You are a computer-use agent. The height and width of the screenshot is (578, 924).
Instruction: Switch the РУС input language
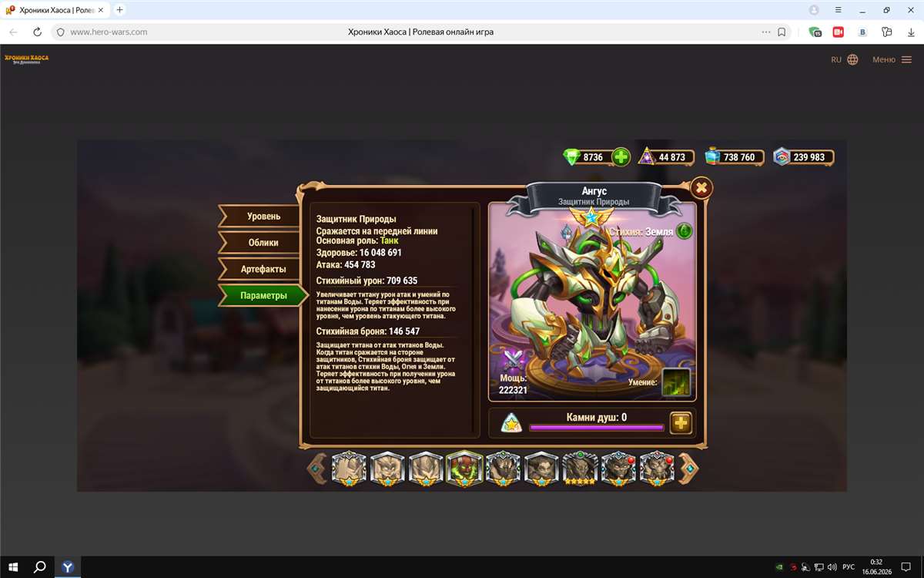(849, 566)
